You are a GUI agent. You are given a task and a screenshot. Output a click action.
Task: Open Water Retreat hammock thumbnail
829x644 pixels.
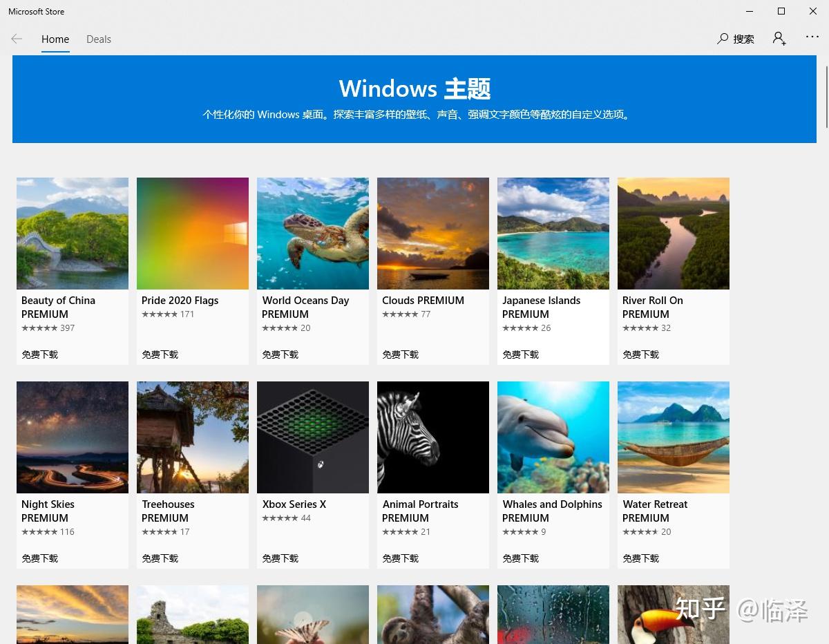[x=674, y=437]
